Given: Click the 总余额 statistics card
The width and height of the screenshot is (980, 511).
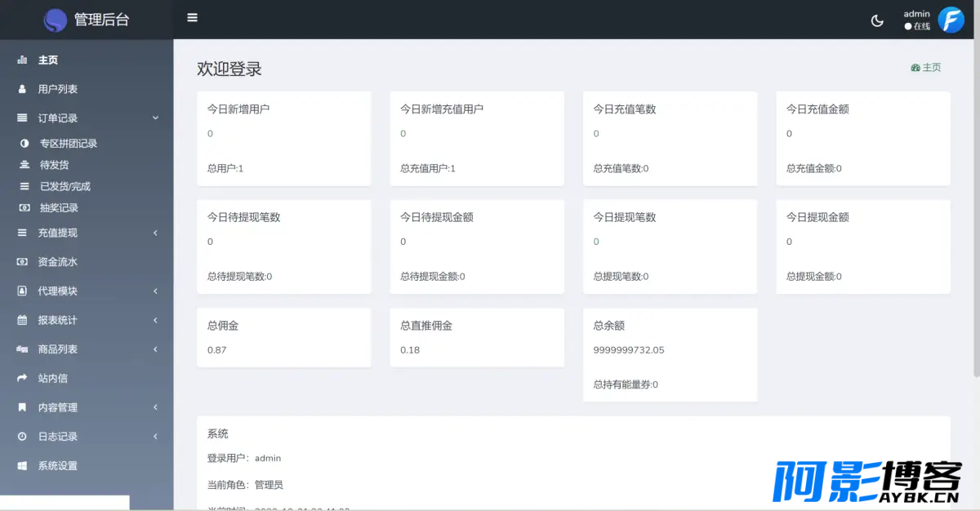Looking at the screenshot, I should pyautogui.click(x=670, y=354).
